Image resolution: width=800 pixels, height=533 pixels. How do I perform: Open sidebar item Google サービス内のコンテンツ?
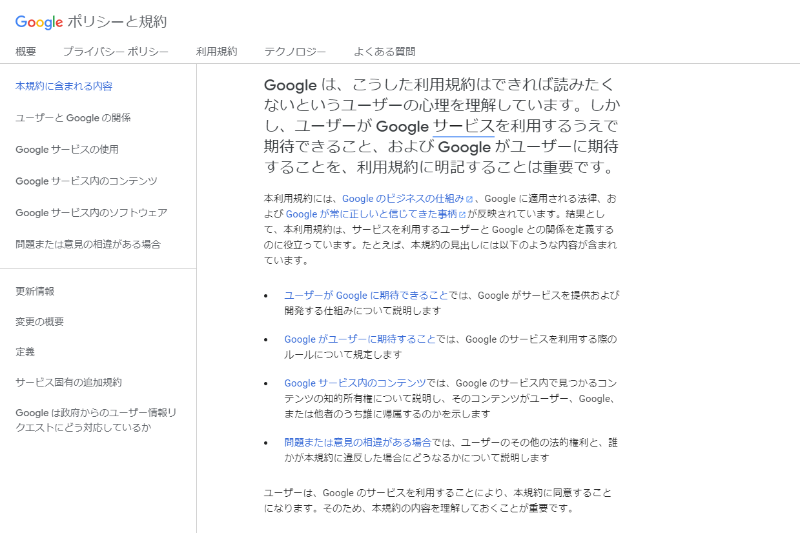point(86,181)
